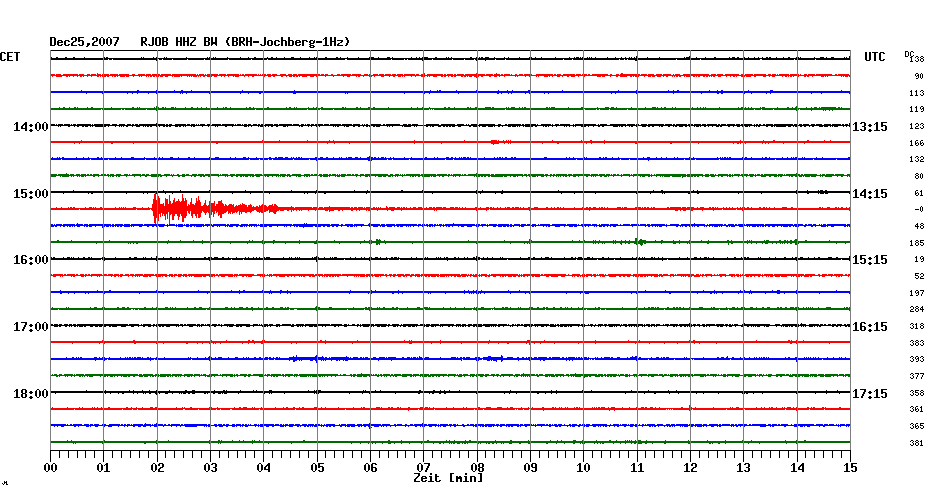The height and width of the screenshot is (494, 930).
Task: Click the 02 minute tick label
Action: pyautogui.click(x=157, y=468)
